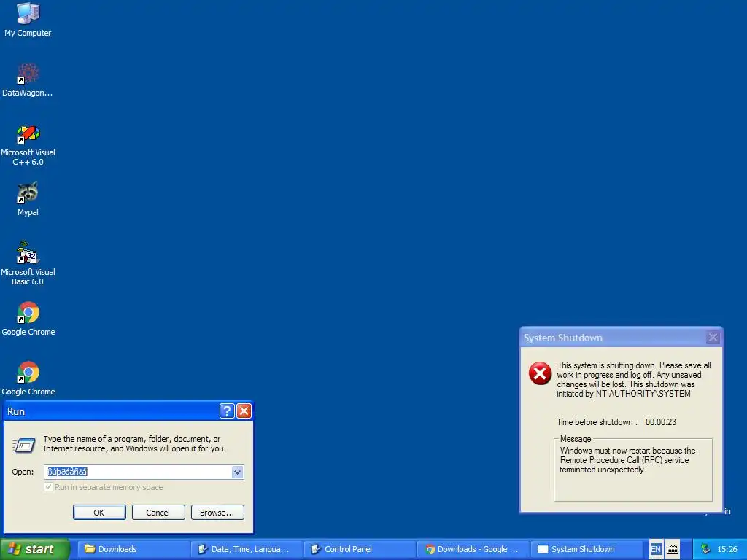747x560 pixels.
Task: Open the My Computer desktop icon
Action: (28, 19)
